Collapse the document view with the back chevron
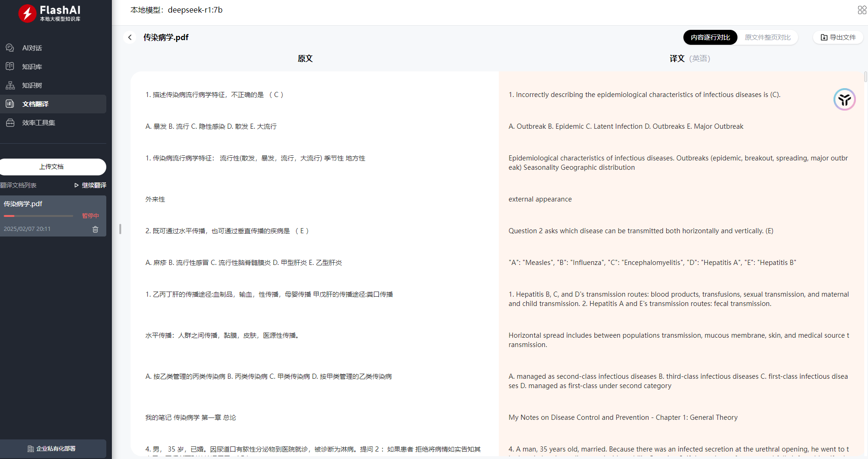 click(x=130, y=37)
